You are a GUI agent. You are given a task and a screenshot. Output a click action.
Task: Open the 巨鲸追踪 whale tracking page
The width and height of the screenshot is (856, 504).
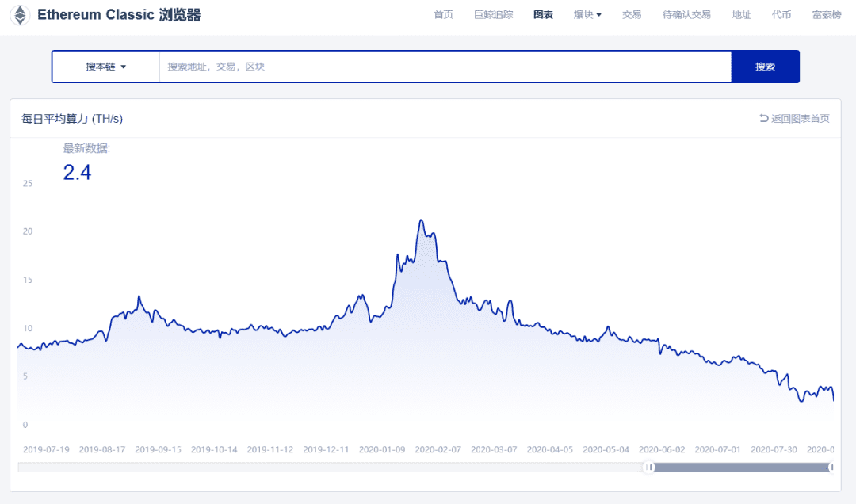point(494,15)
